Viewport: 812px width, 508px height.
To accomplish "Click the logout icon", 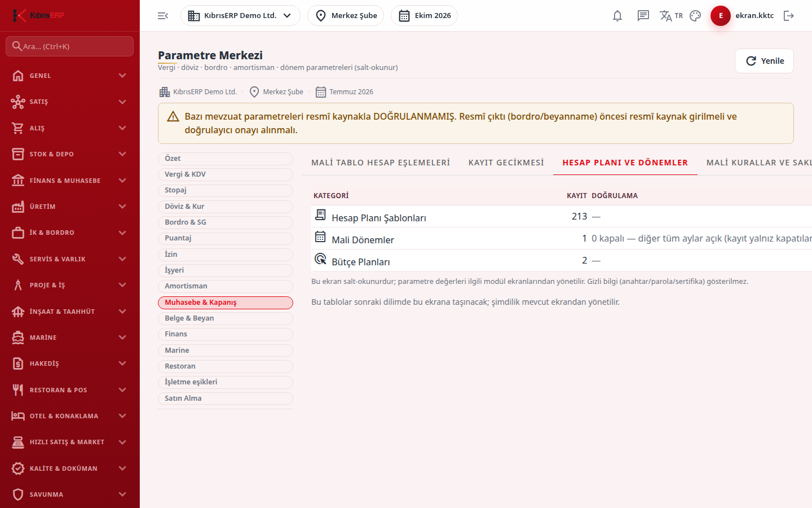I will click(x=789, y=16).
